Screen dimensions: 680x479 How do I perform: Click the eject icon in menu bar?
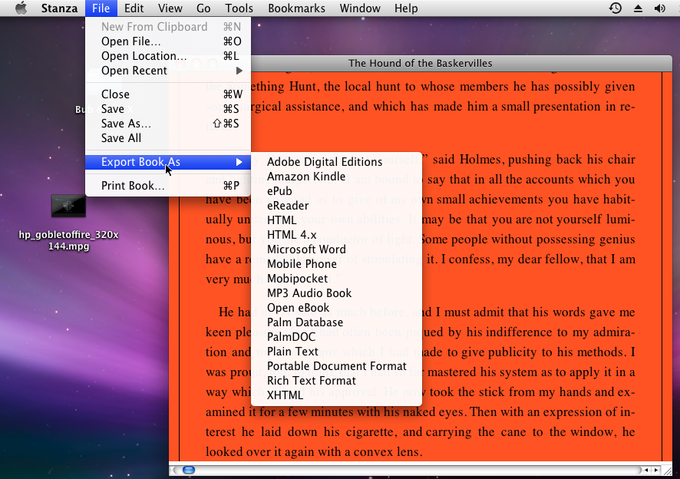[x=638, y=8]
